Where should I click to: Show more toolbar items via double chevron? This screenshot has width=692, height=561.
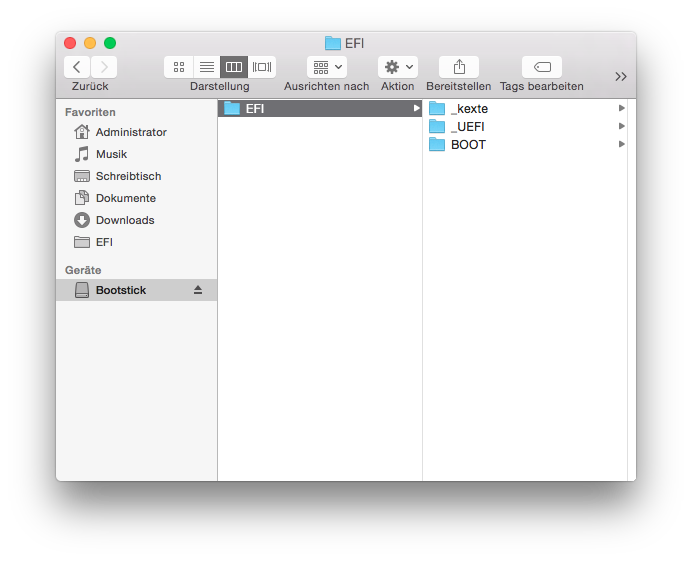coord(621,77)
